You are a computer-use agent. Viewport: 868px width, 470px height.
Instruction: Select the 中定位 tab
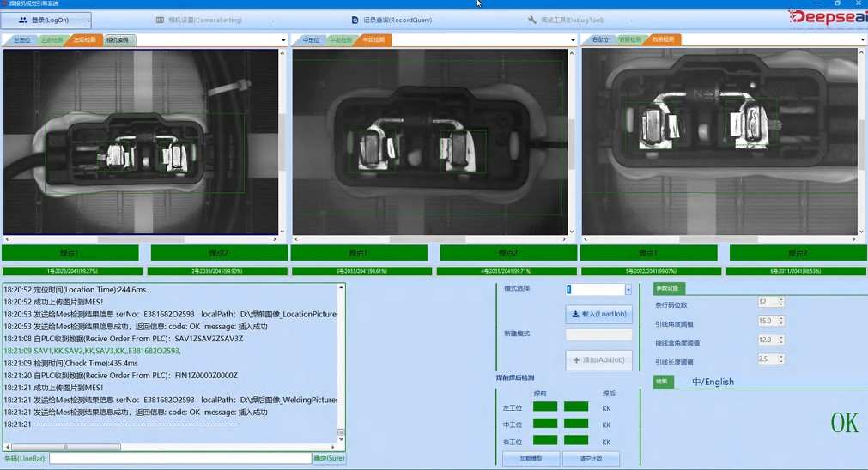pos(309,40)
